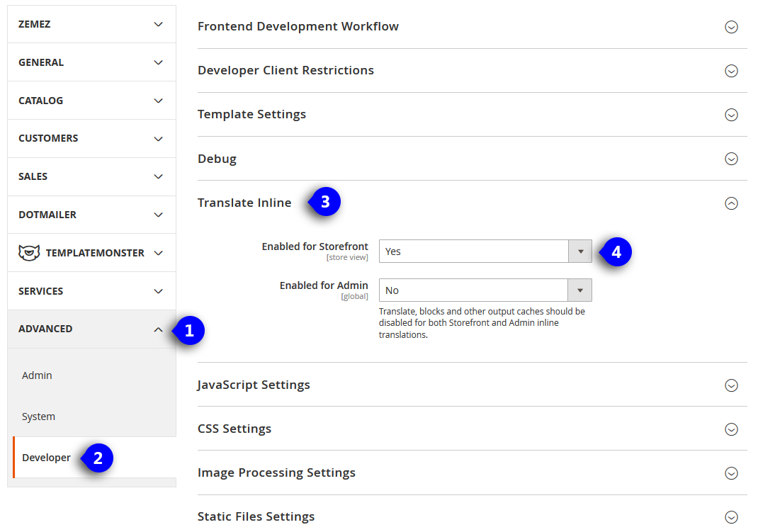
Task: Click the Image Processing Settings heading
Action: 276,473
